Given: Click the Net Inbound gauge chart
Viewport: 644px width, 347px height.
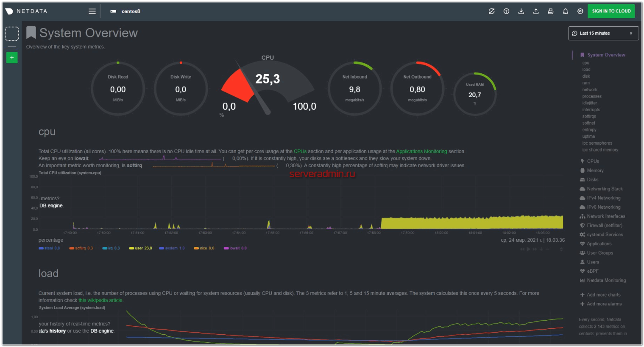Looking at the screenshot, I should click(355, 88).
